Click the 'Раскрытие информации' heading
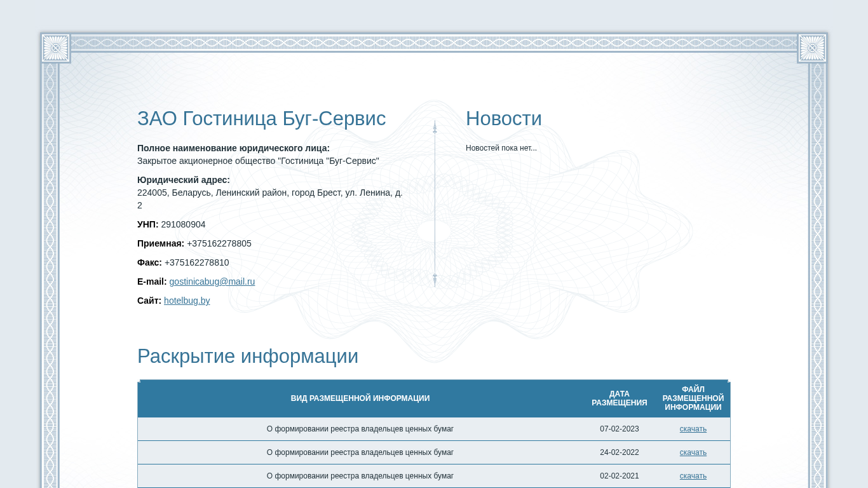 pyautogui.click(x=247, y=356)
